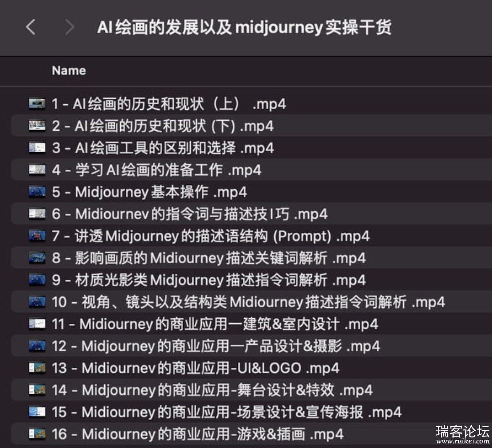
Task: Click the video icon for file 10
Action: tap(37, 302)
